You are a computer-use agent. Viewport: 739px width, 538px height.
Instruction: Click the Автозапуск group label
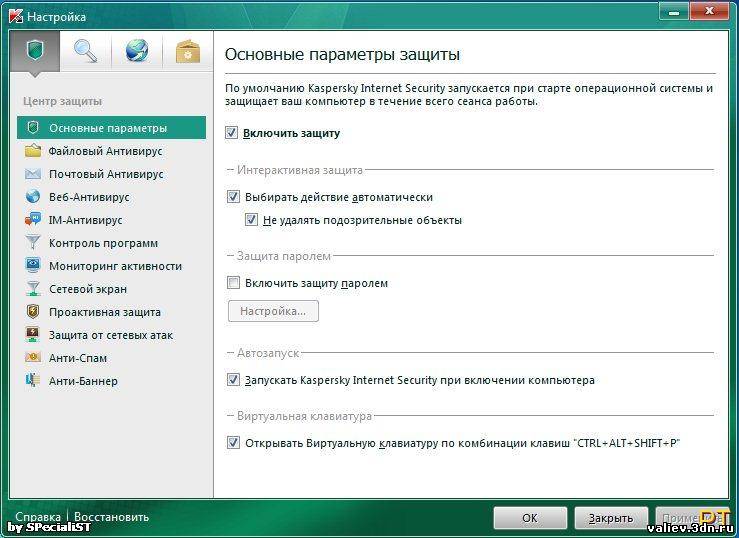[268, 352]
